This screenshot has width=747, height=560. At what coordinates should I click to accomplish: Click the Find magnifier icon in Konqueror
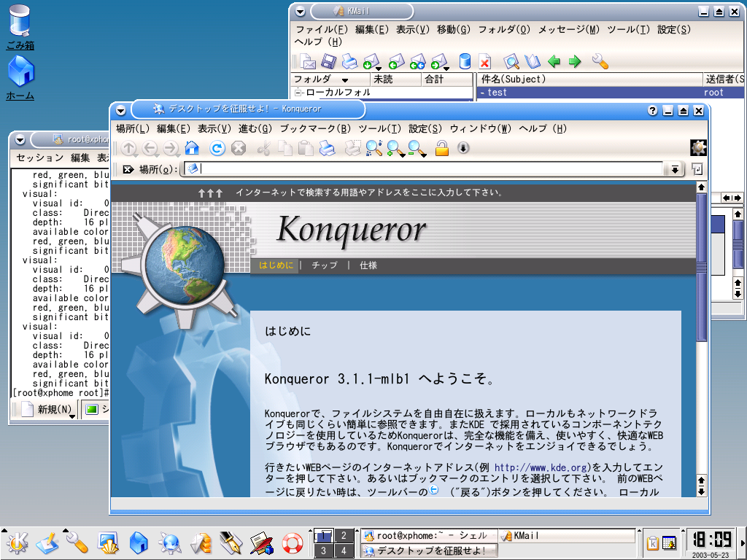pyautogui.click(x=374, y=149)
